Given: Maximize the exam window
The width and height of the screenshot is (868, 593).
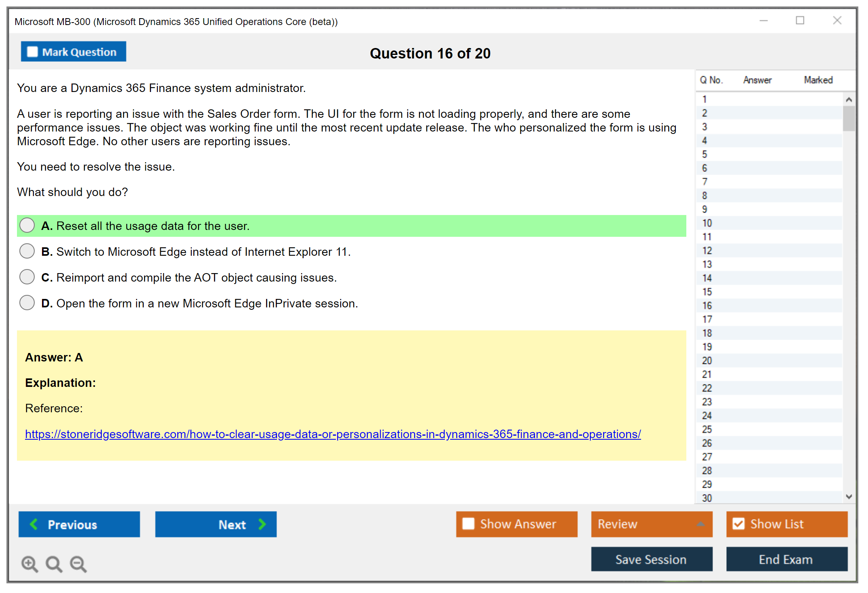Looking at the screenshot, I should (x=800, y=21).
